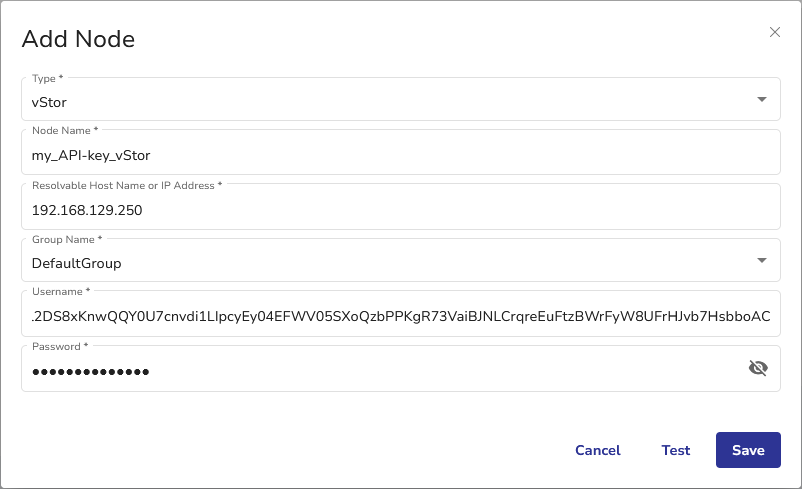The height and width of the screenshot is (489, 802).
Task: Run the Test connection button
Action: (x=676, y=450)
